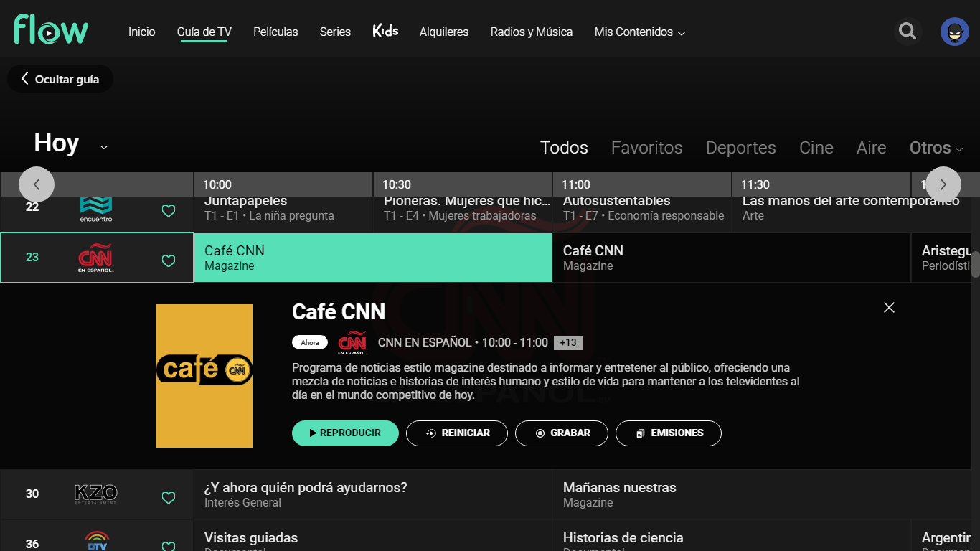Select the KZO channel logo
Viewport: 980px width, 551px height.
pyautogui.click(x=96, y=494)
